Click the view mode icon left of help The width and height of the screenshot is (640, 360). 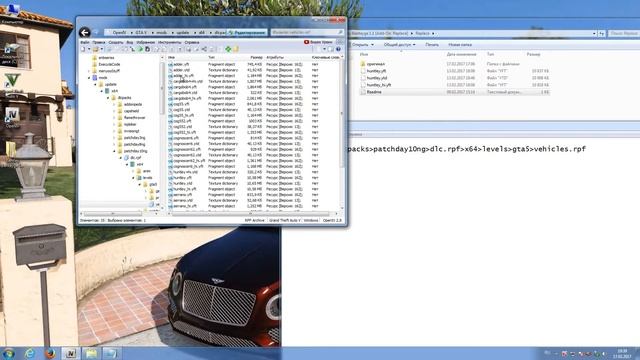point(331,49)
